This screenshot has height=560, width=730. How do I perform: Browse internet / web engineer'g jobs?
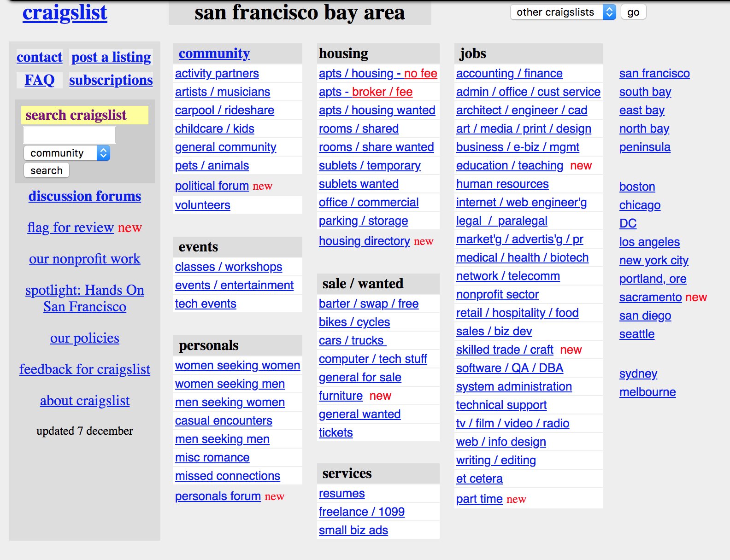click(x=522, y=202)
